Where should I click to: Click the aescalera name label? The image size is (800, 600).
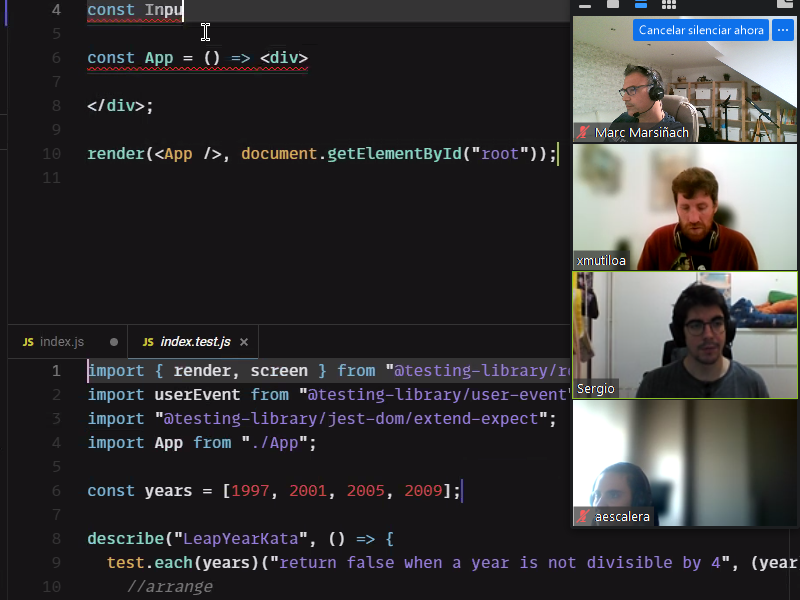click(x=622, y=516)
